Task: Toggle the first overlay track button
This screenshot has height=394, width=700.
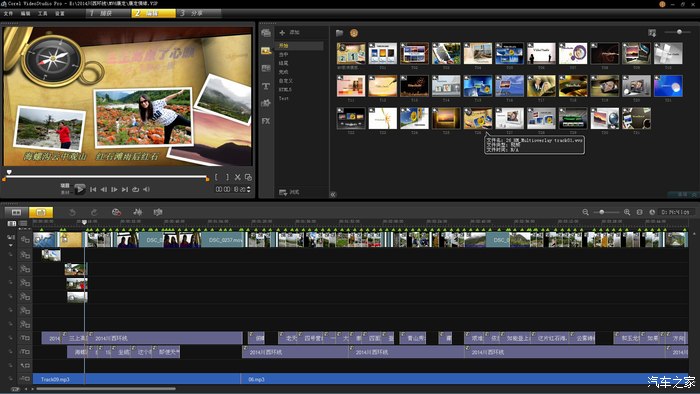Action: click(25, 255)
